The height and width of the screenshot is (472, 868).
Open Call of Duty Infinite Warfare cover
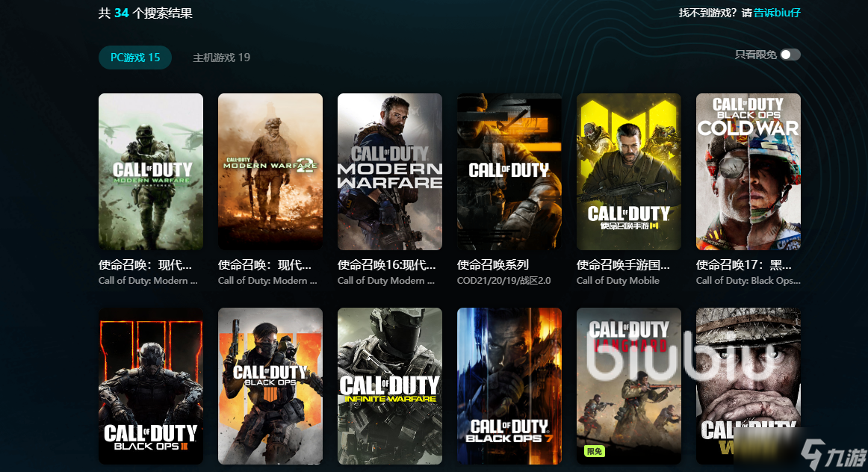point(390,386)
